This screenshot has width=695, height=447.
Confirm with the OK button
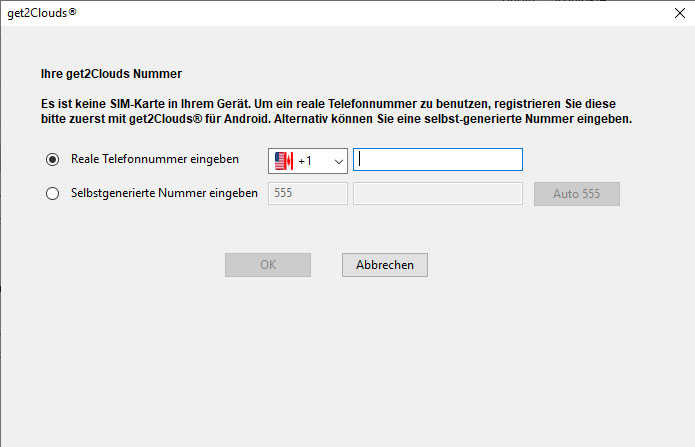tap(268, 265)
